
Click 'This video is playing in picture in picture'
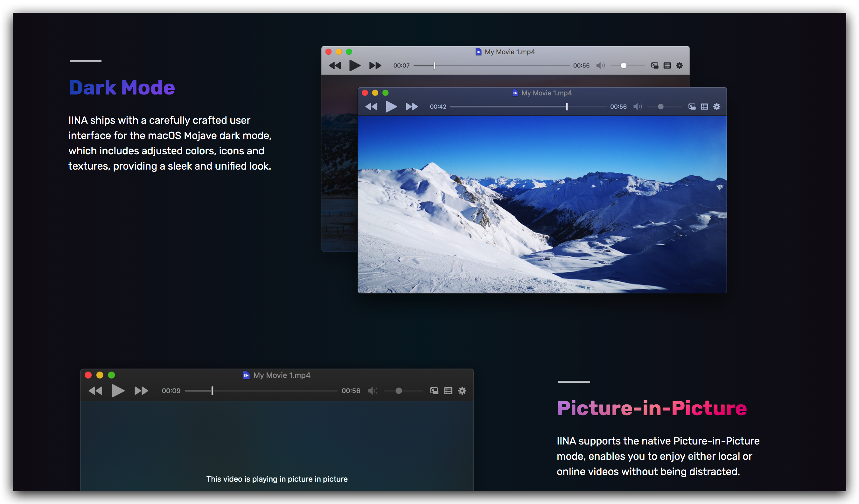(277, 479)
